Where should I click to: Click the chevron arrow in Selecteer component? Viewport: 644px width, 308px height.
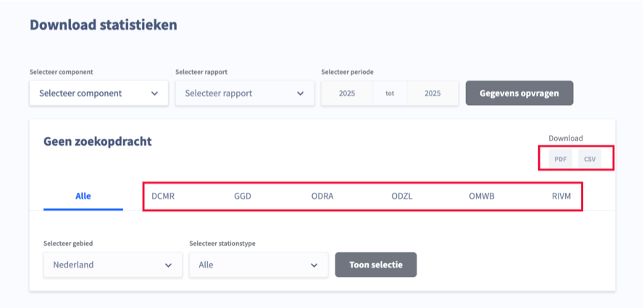click(x=154, y=93)
